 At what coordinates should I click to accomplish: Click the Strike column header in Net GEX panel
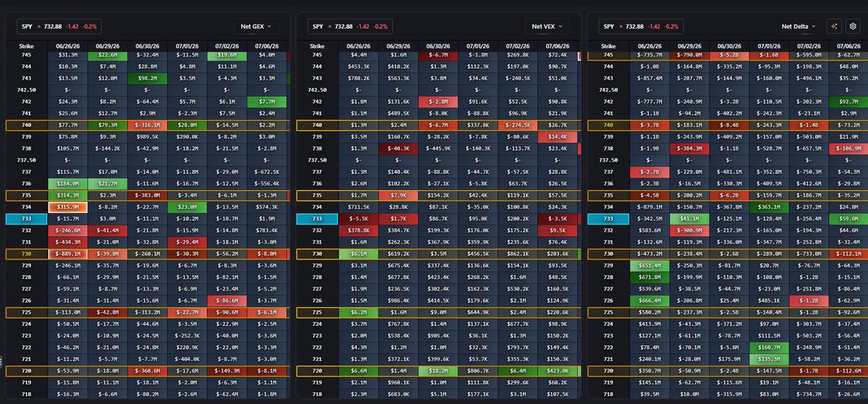[25, 46]
